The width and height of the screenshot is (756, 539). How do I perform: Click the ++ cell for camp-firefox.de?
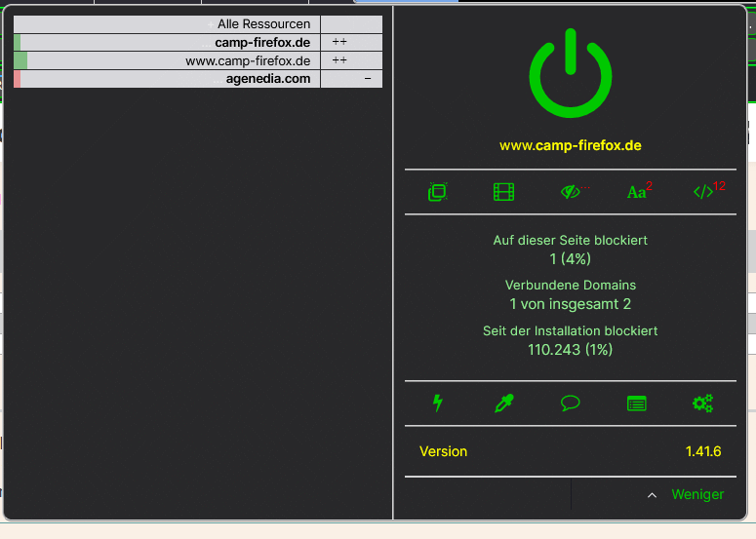point(351,42)
